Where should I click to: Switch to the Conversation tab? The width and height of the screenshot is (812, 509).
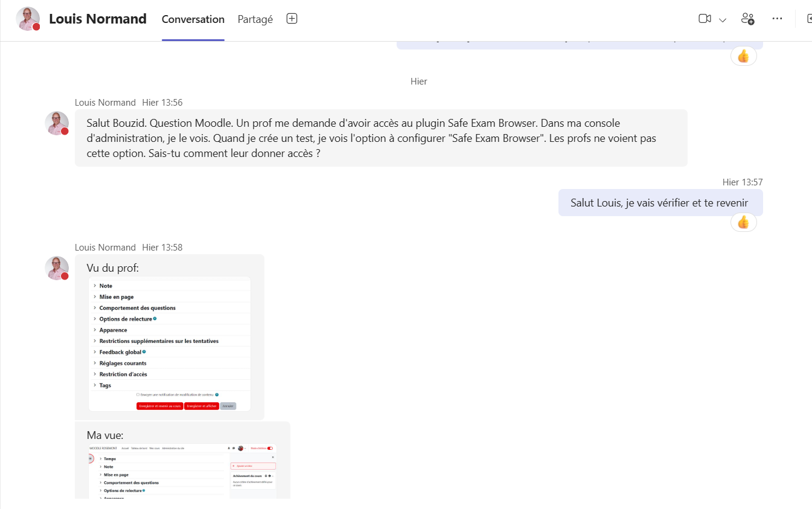coord(193,19)
